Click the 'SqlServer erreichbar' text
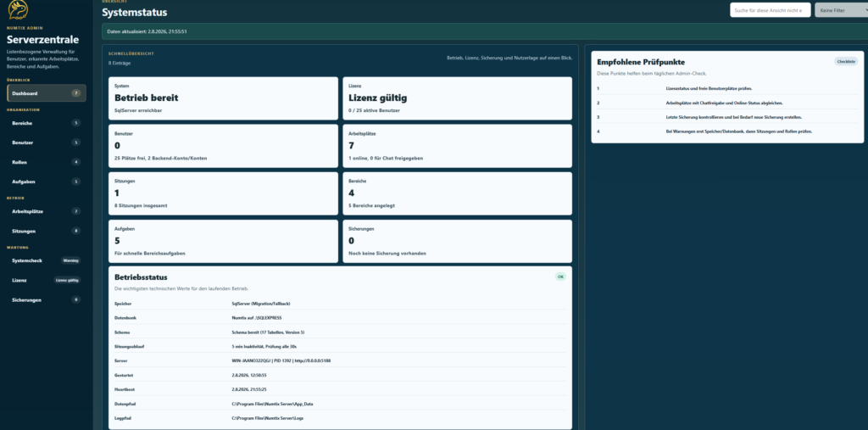This screenshot has height=430, width=868. (138, 110)
